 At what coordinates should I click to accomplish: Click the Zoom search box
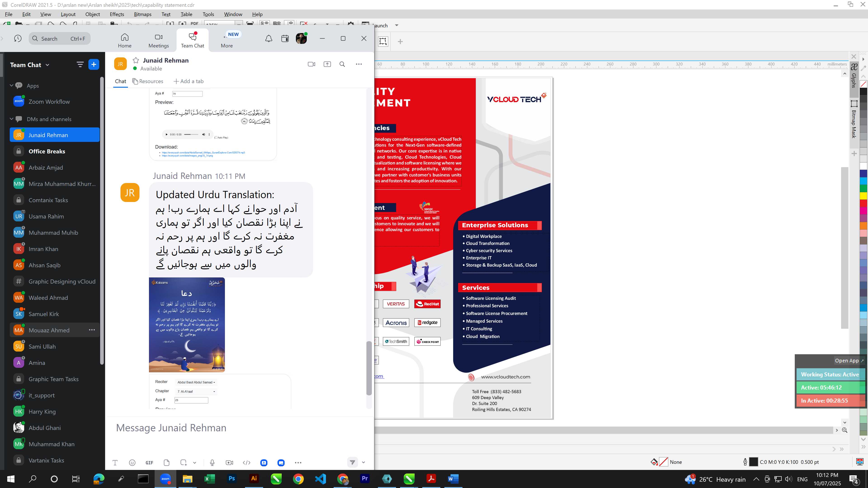coord(60,38)
